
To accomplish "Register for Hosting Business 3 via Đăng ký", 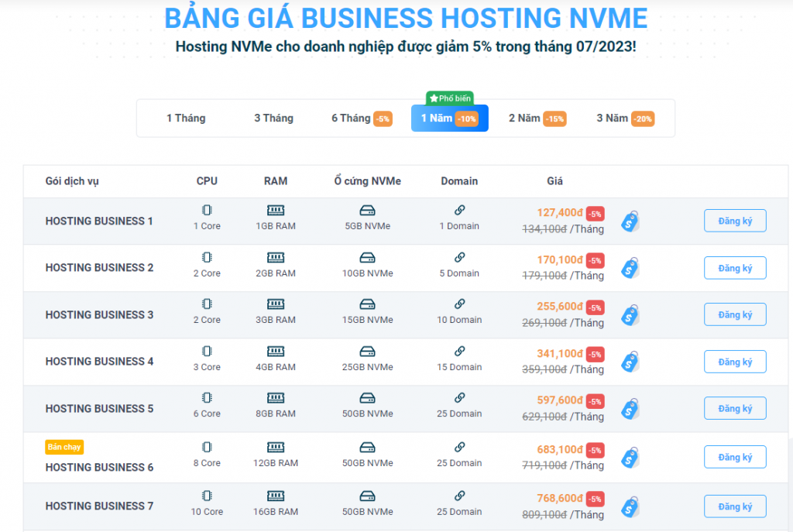I will click(735, 314).
